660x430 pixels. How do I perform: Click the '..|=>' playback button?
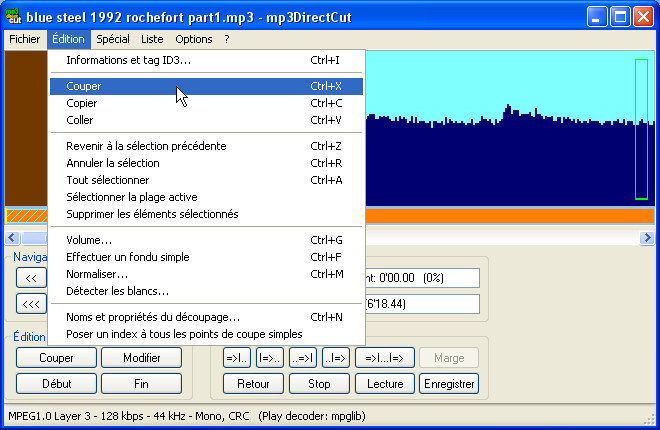(x=335, y=358)
